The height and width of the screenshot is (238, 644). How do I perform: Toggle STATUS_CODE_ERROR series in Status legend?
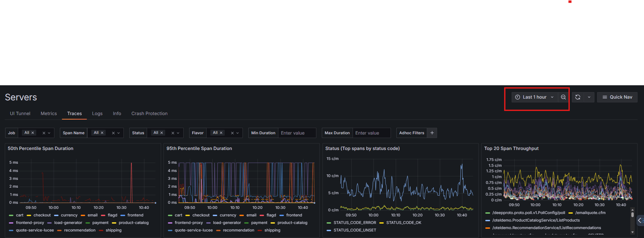tap(355, 223)
